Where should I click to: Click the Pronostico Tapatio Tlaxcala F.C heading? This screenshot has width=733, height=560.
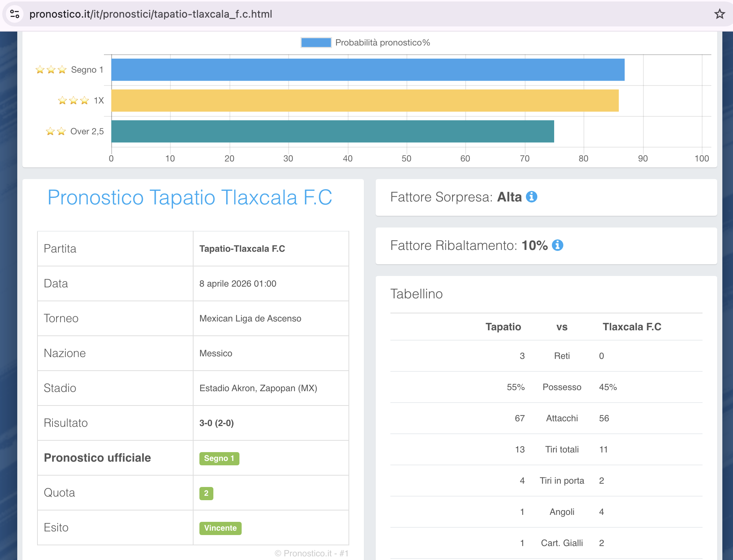pyautogui.click(x=189, y=197)
